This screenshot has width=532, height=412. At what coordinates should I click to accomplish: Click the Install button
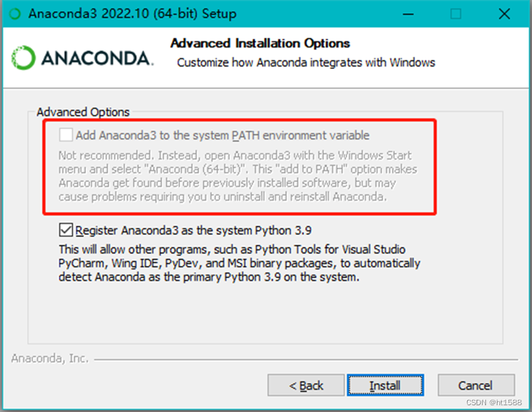(x=385, y=385)
